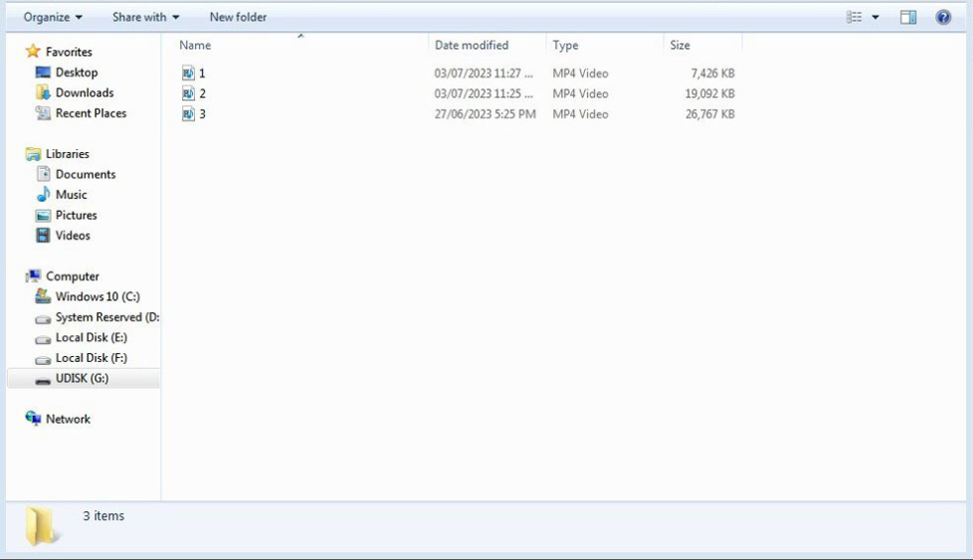This screenshot has height=560, width=973.
Task: Open the Organize menu
Action: (x=53, y=17)
